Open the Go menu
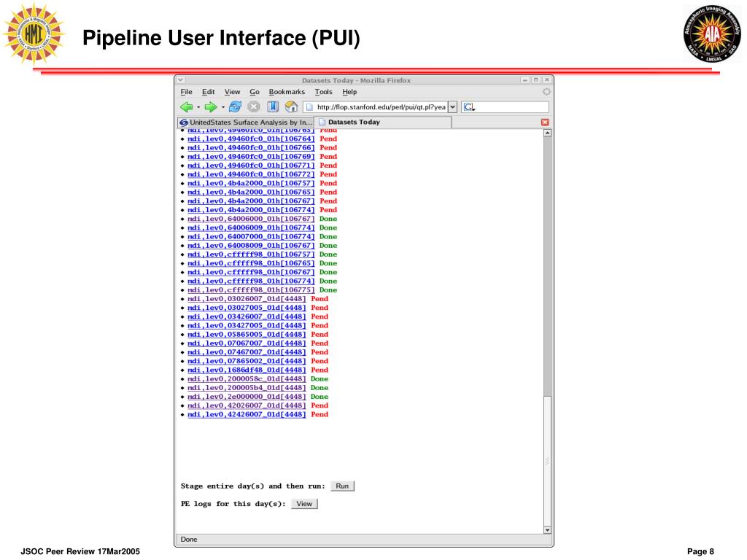Screen dimensions: 747x560 pyautogui.click(x=255, y=92)
